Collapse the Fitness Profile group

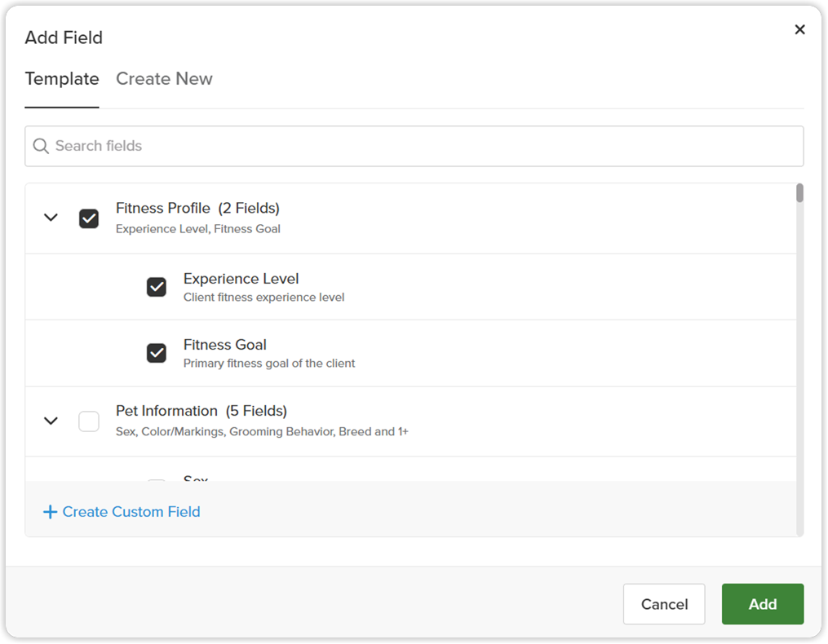pos(51,217)
